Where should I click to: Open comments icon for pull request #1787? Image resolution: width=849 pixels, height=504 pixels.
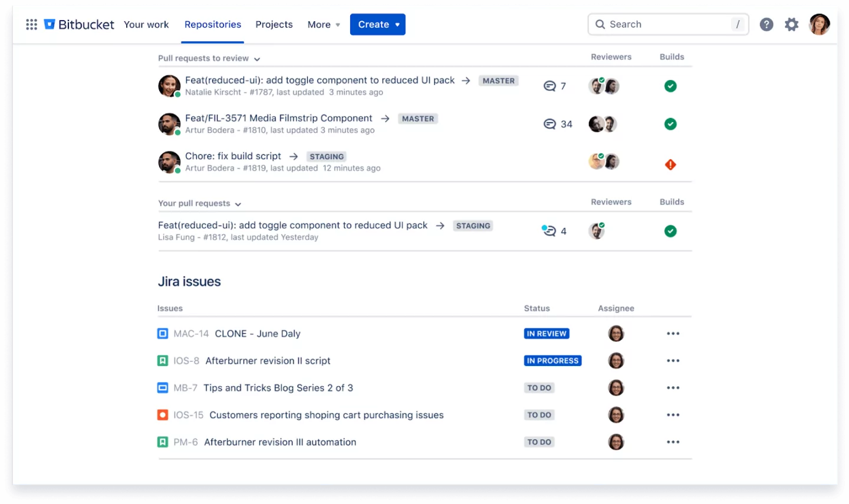click(549, 86)
